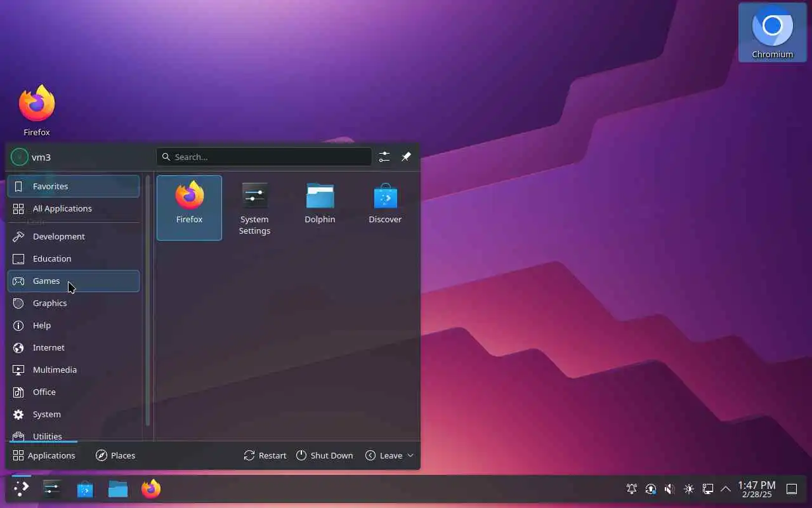
Task: Open the System category
Action: tap(74, 414)
